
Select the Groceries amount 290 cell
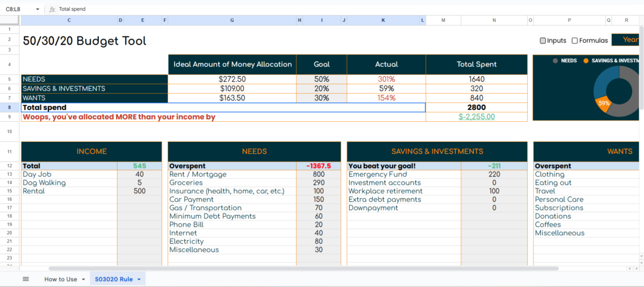(x=318, y=183)
